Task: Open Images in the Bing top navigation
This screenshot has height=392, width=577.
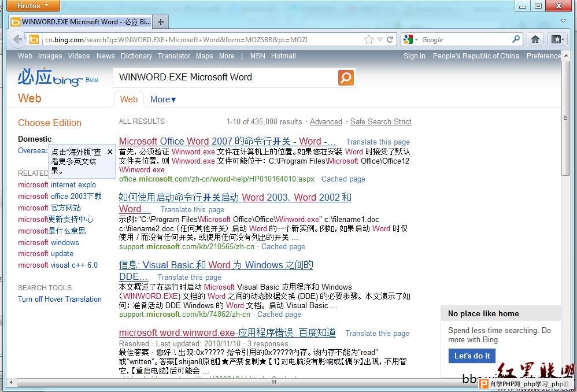Action: 50,56
